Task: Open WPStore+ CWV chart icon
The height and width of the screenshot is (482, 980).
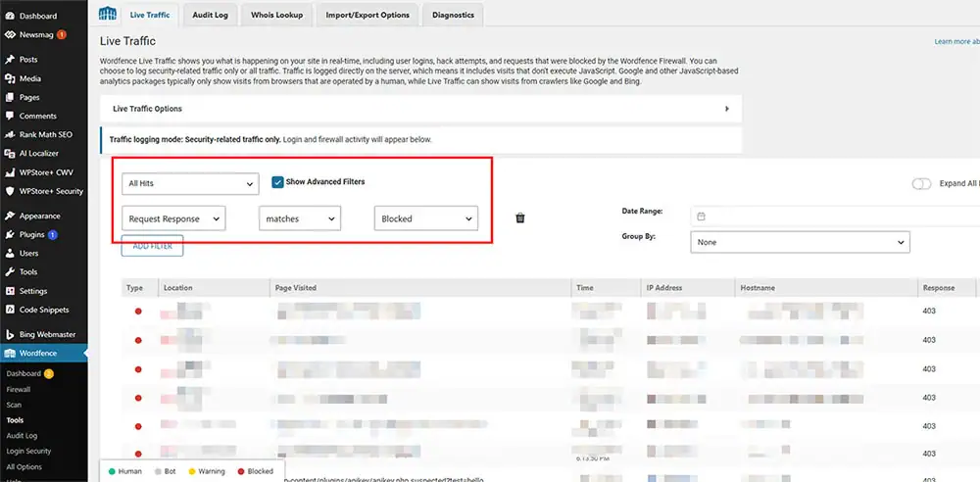Action: [10, 171]
